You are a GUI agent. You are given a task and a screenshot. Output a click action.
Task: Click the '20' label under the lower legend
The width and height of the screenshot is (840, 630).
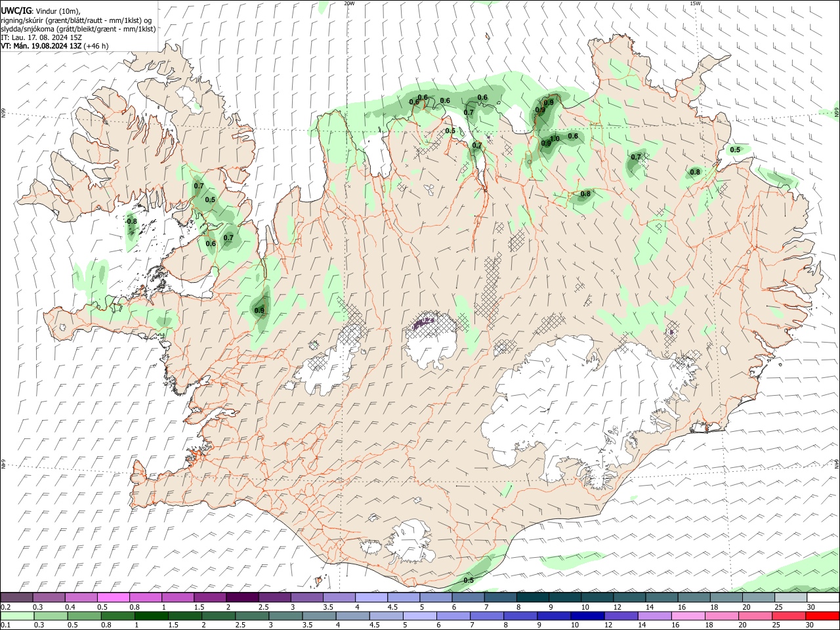point(743,625)
